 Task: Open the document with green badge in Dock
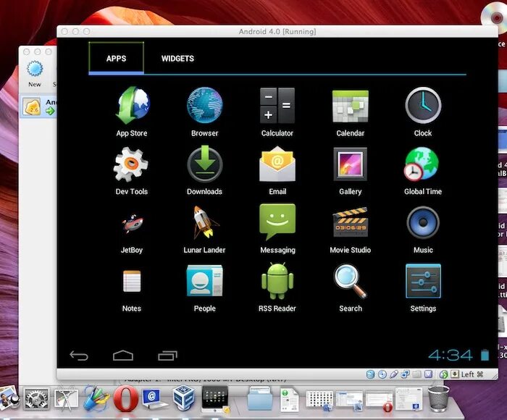click(x=289, y=400)
